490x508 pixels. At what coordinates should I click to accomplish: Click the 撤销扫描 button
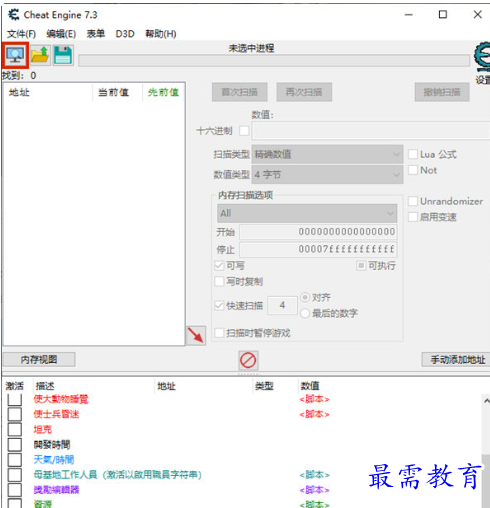(x=442, y=92)
